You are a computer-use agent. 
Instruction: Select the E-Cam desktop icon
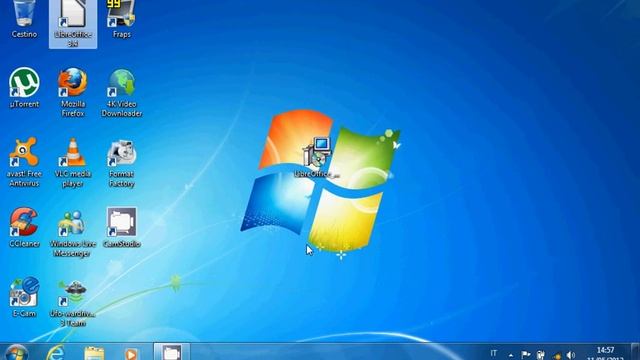tap(24, 298)
